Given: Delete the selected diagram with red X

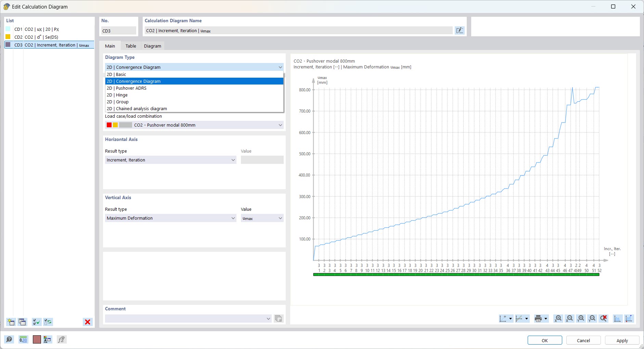Looking at the screenshot, I should (88, 322).
